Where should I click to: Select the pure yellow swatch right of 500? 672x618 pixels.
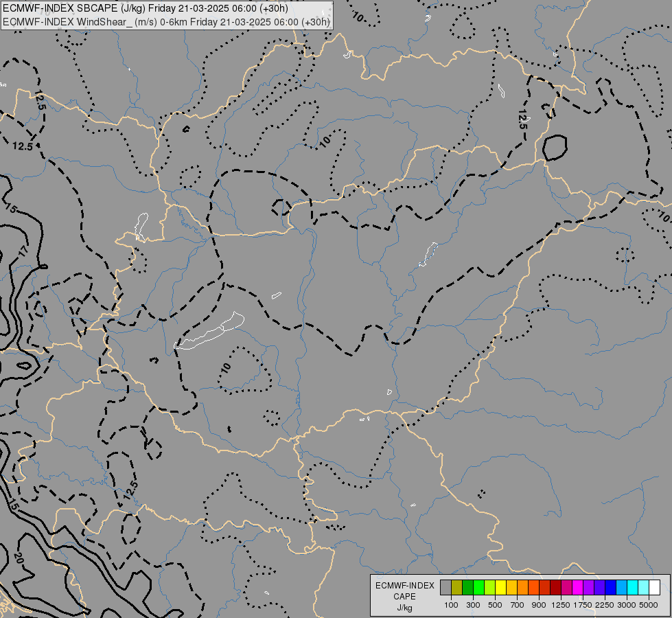(500, 587)
